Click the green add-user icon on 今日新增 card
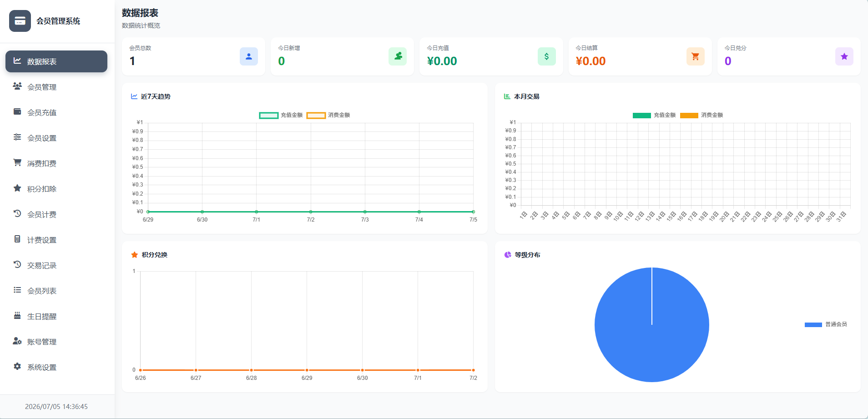868x419 pixels. (398, 56)
